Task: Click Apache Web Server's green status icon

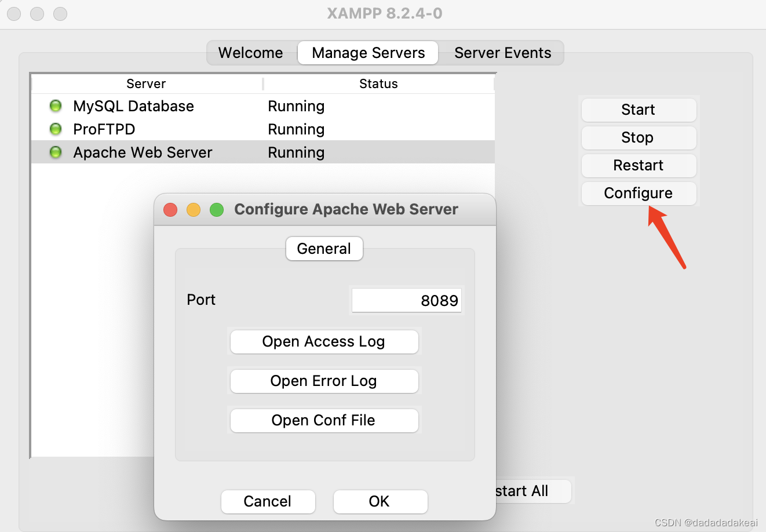Action: pos(55,152)
